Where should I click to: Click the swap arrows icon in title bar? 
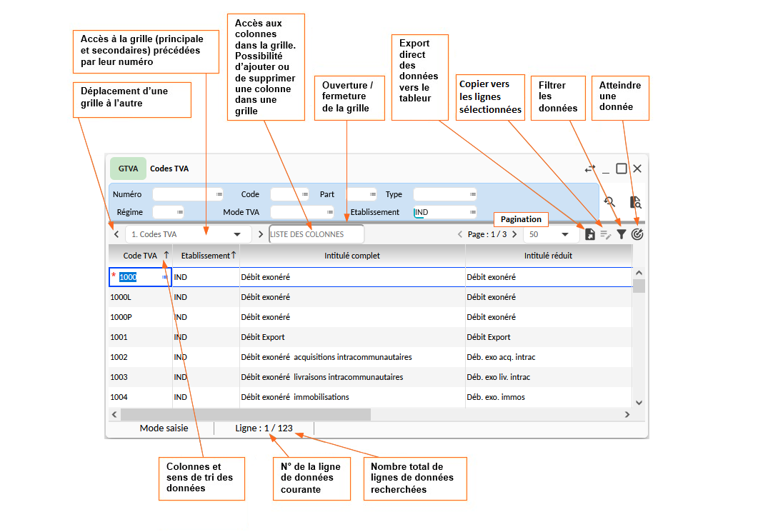[x=589, y=169]
